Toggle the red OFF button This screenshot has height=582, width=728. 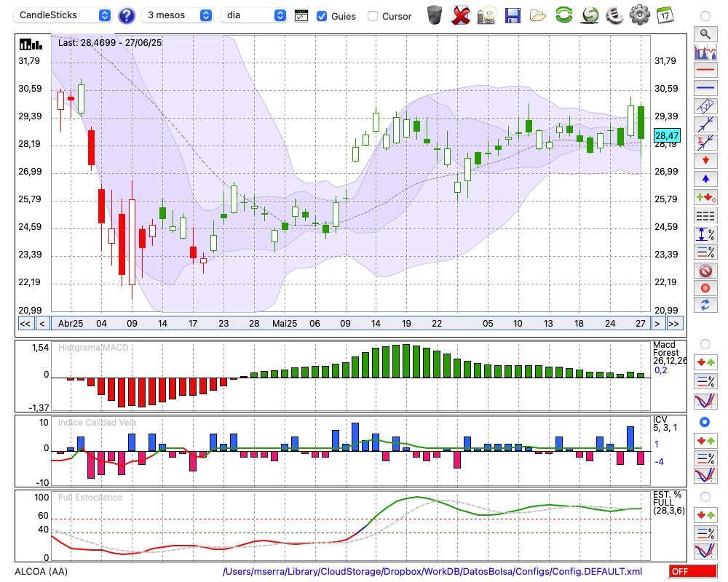(x=693, y=571)
